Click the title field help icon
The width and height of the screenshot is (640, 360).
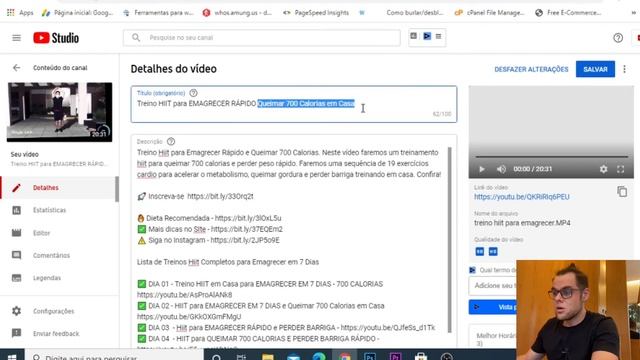click(193, 93)
